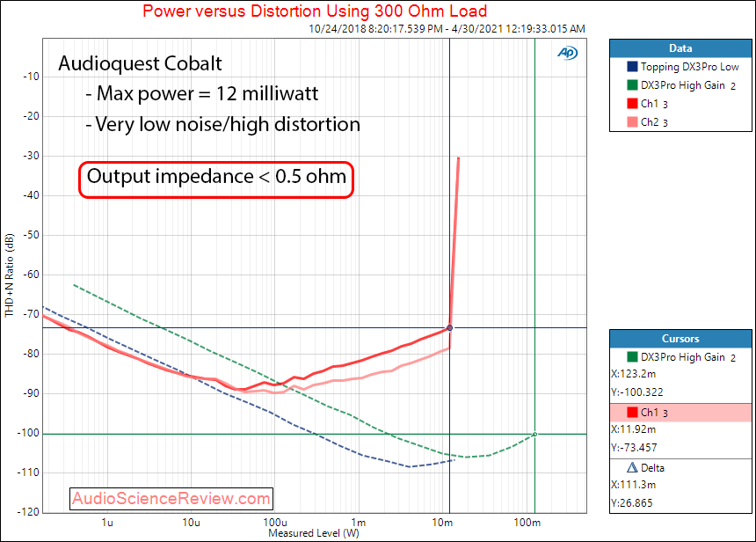The height and width of the screenshot is (542, 756).
Task: Click the cursor value "X:123.2m"
Action: 633,374
